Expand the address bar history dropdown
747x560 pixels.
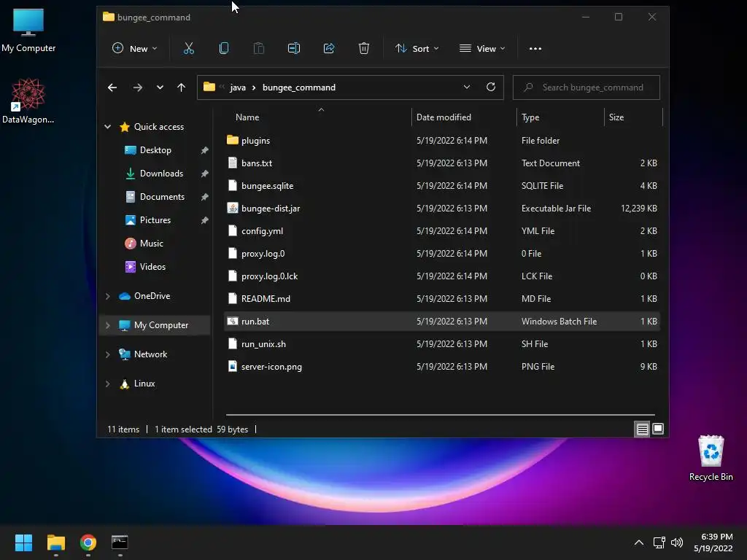[x=467, y=87]
